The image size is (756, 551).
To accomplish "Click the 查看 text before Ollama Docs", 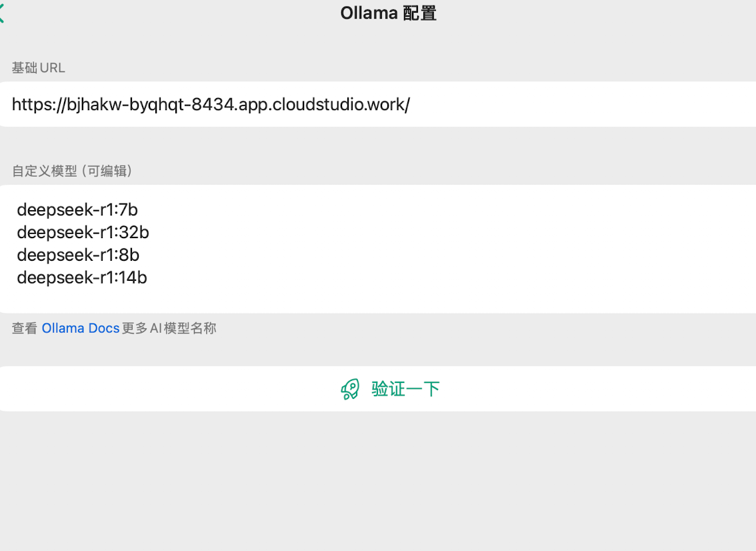I will 25,328.
